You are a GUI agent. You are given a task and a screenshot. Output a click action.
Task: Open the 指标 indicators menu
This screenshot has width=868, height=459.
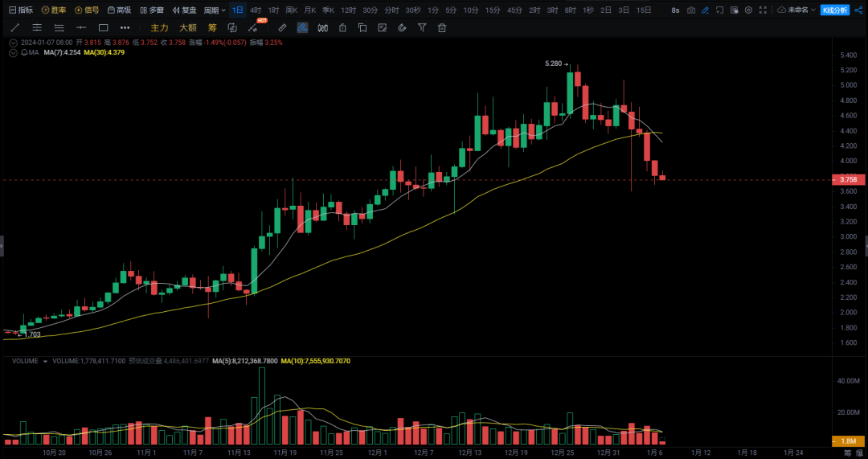point(21,10)
